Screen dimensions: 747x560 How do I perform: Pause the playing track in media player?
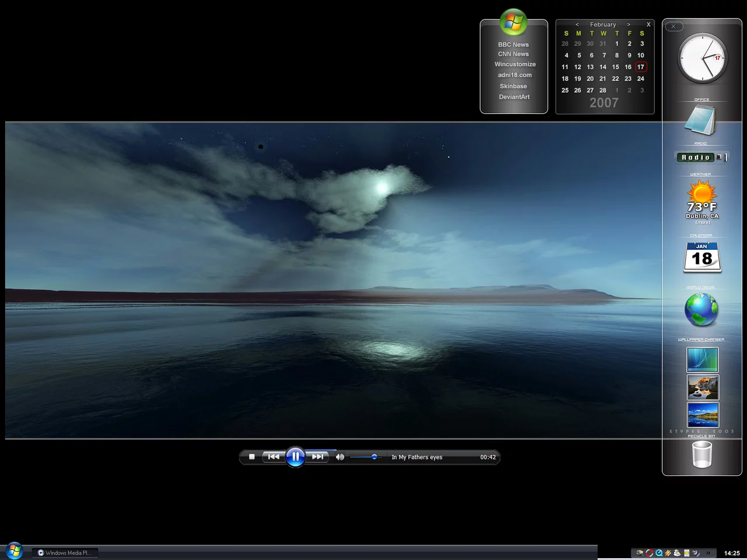(295, 457)
